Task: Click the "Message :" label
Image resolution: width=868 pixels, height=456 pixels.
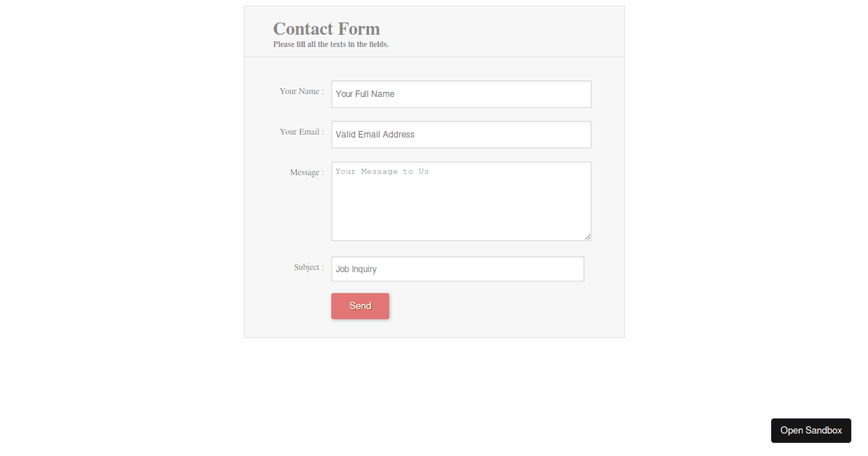Action: coord(307,172)
